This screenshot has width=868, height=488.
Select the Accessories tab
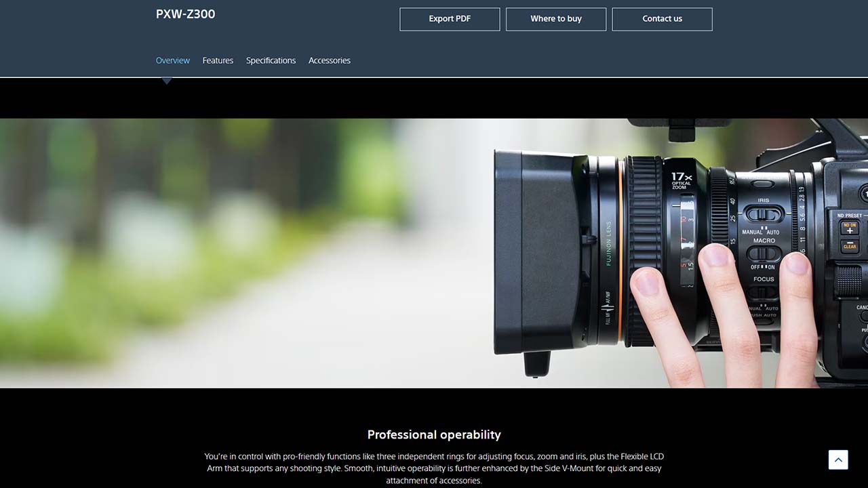pyautogui.click(x=330, y=60)
